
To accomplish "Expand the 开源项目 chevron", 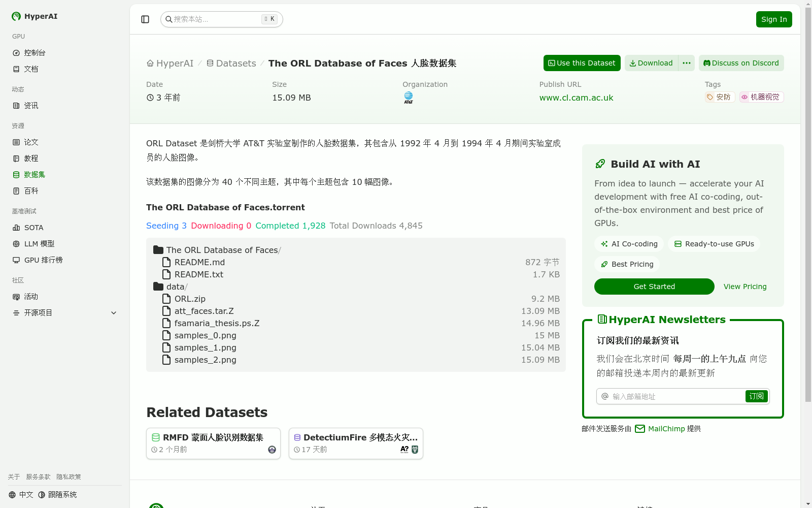I will tap(114, 313).
